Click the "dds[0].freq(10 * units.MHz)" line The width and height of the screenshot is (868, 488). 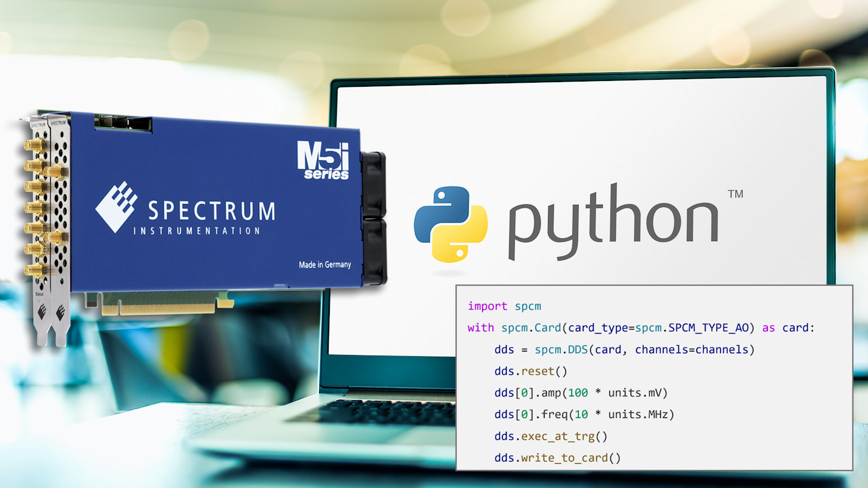point(584,415)
